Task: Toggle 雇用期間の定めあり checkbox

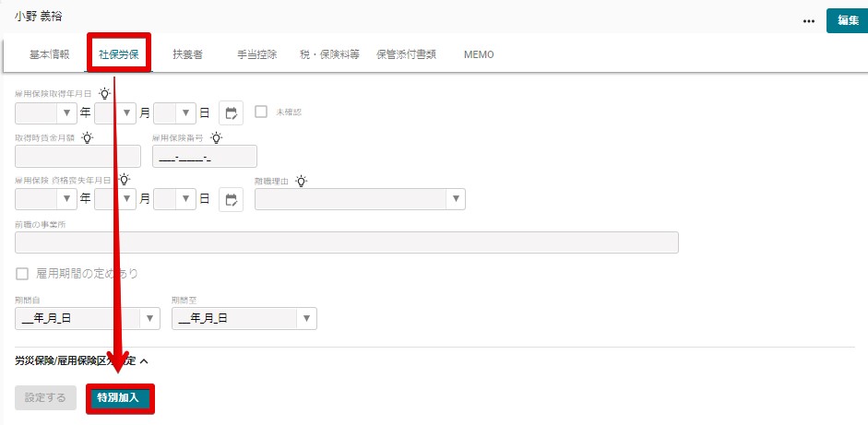Action: pos(23,274)
